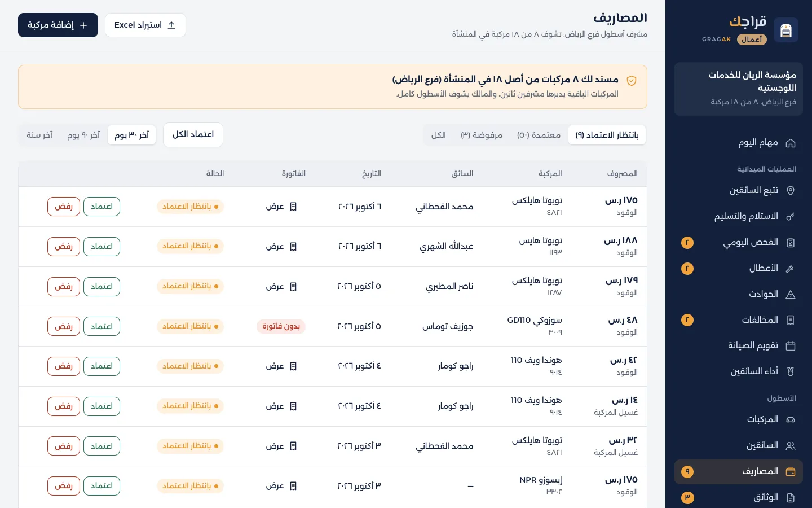812x508 pixels.
Task: Click the بدون فاتورة badge for جوزيف توماس
Action: [x=281, y=326]
